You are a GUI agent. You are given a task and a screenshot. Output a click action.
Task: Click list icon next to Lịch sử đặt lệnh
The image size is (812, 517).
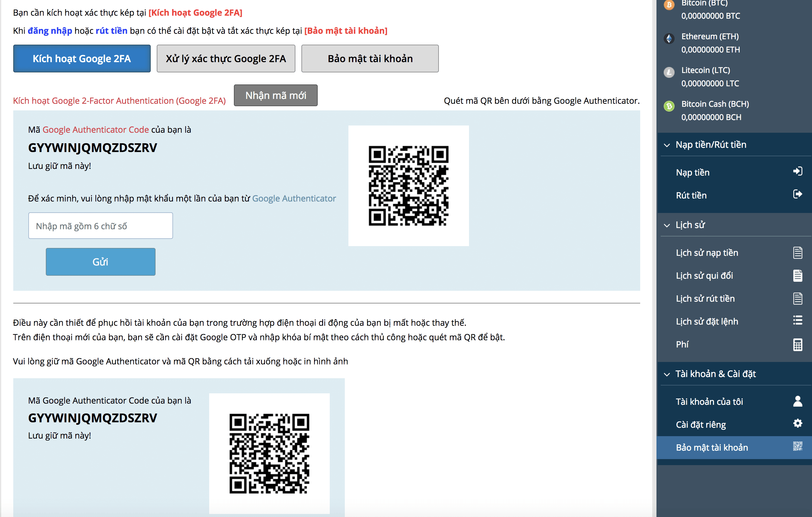[798, 320]
